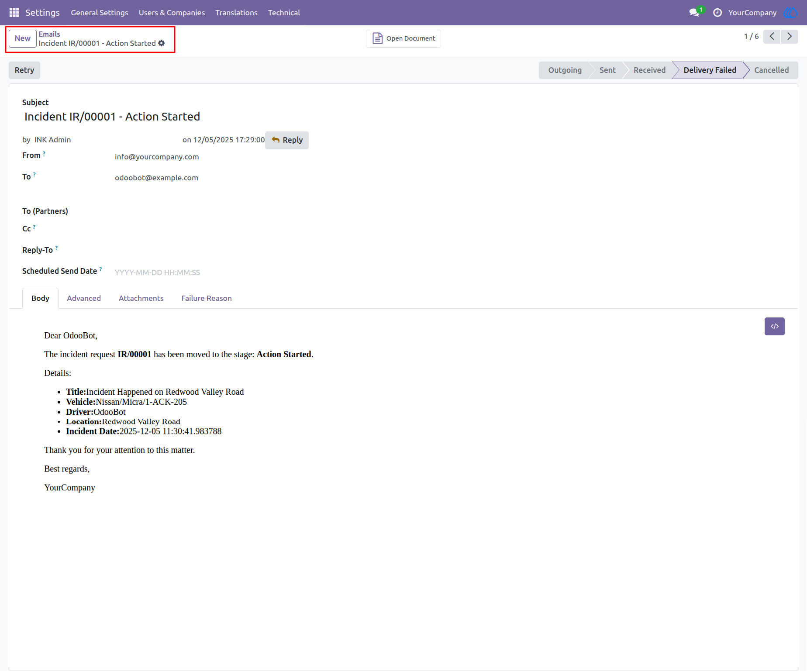The height and width of the screenshot is (672, 807).
Task: Click the From email address field
Action: click(157, 157)
